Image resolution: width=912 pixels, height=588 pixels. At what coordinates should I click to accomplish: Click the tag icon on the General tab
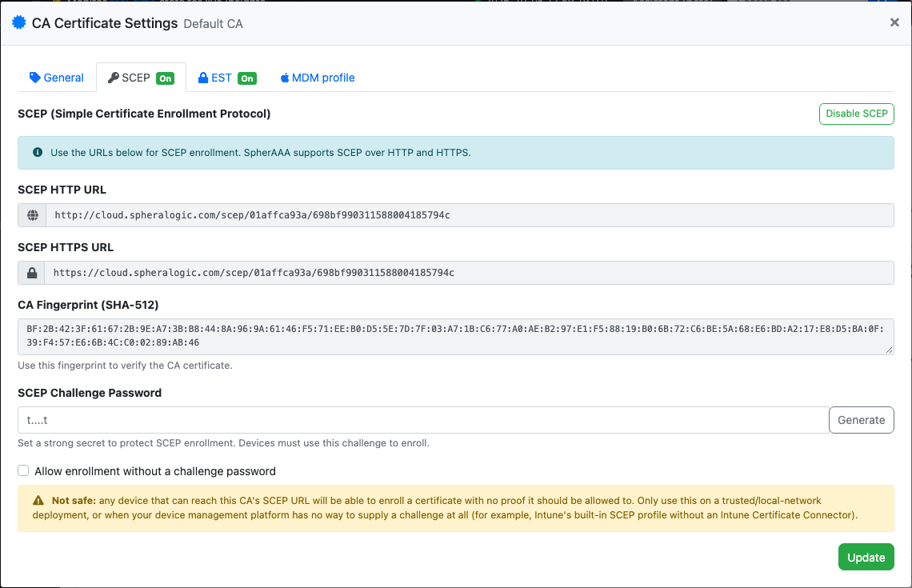pyautogui.click(x=35, y=78)
